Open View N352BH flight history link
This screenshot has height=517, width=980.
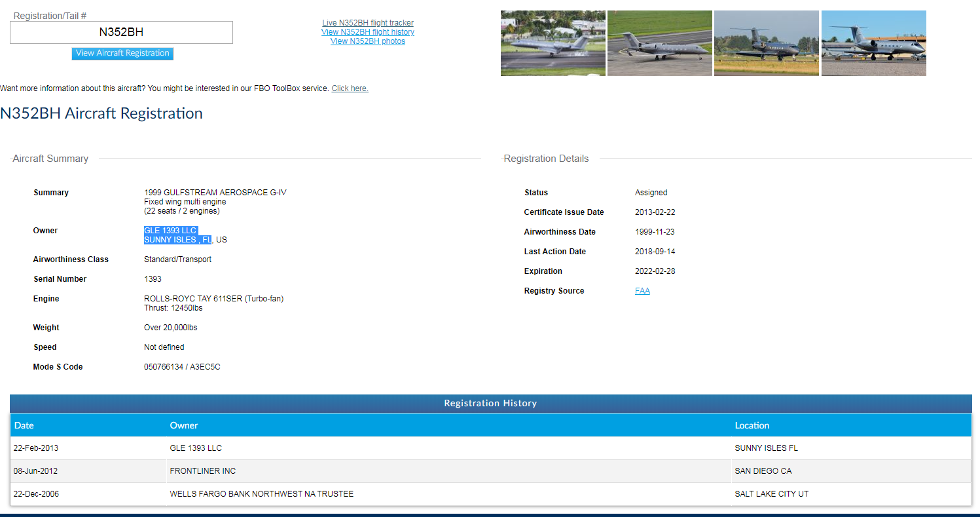coord(368,32)
